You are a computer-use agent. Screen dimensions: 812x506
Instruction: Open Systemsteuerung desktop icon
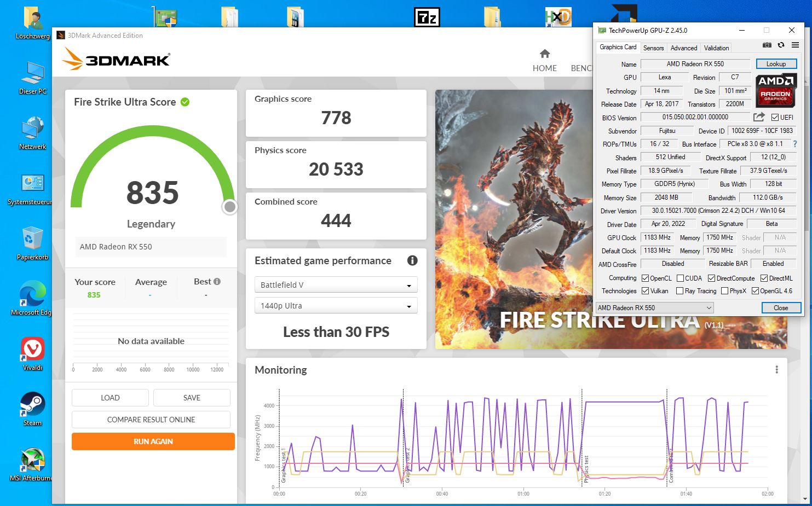coord(30,189)
